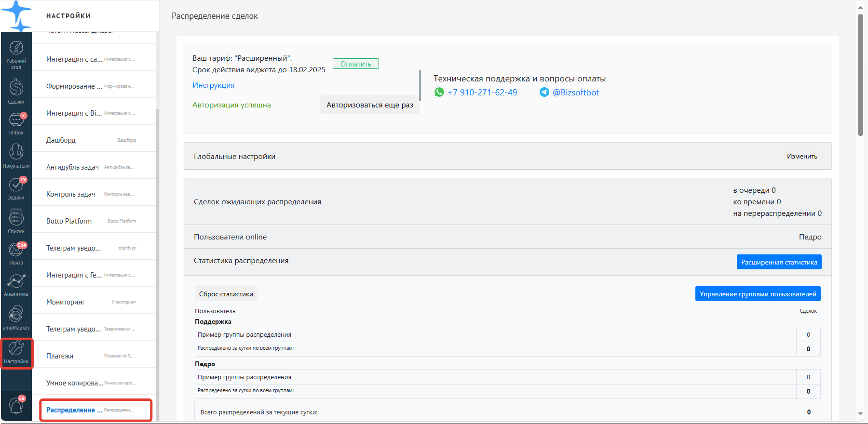
Task: Open the Аналитика chart icon
Action: [x=16, y=285]
